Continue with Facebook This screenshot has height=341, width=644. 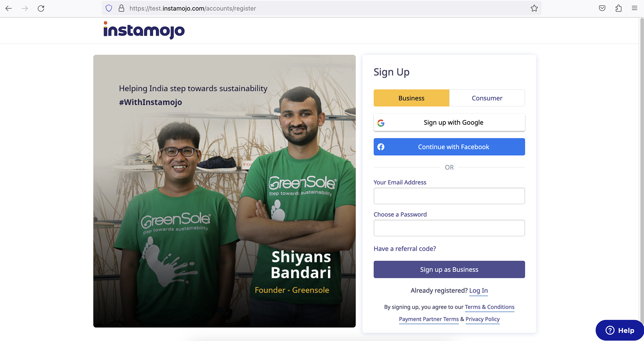[449, 147]
